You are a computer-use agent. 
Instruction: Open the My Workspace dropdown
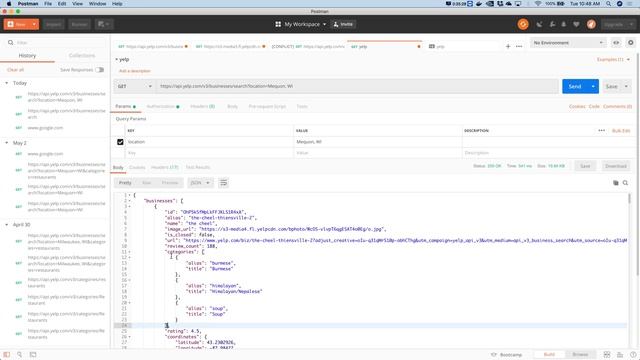point(301,24)
